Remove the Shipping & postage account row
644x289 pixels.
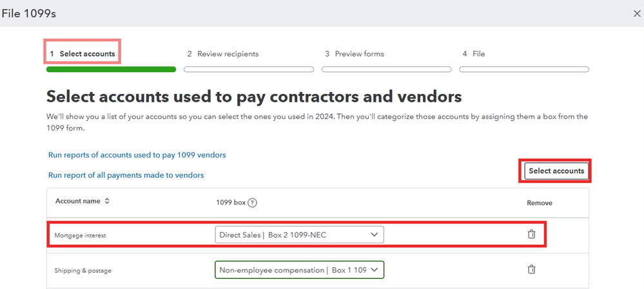(x=531, y=270)
